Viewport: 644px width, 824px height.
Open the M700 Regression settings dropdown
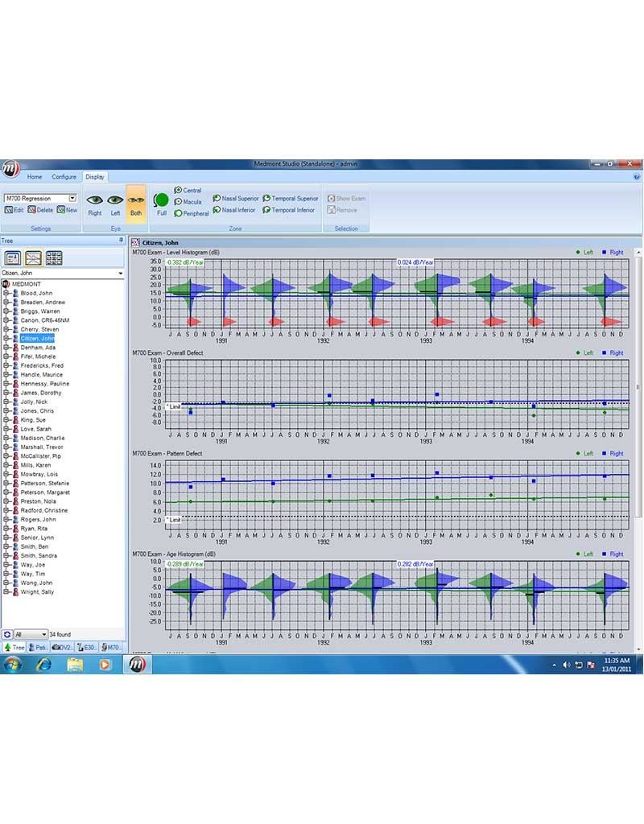72,198
